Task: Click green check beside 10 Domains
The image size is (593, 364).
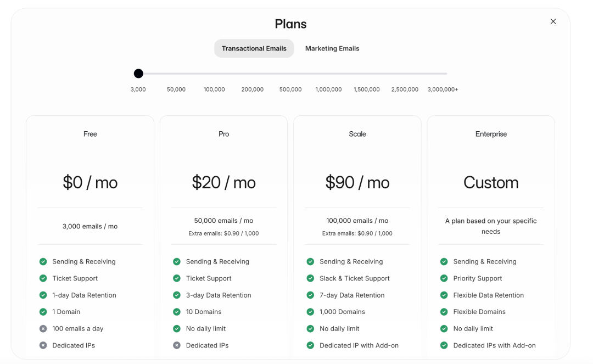Action: (x=177, y=312)
